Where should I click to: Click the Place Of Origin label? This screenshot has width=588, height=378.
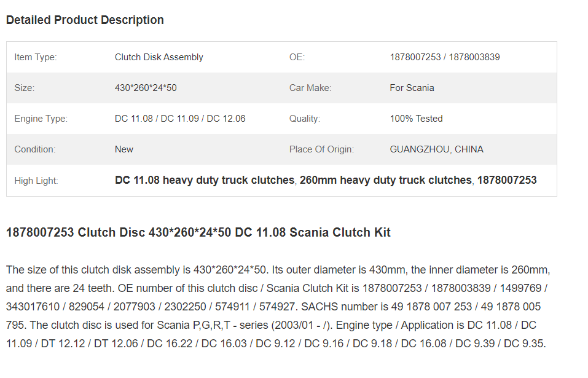pyautogui.click(x=321, y=149)
